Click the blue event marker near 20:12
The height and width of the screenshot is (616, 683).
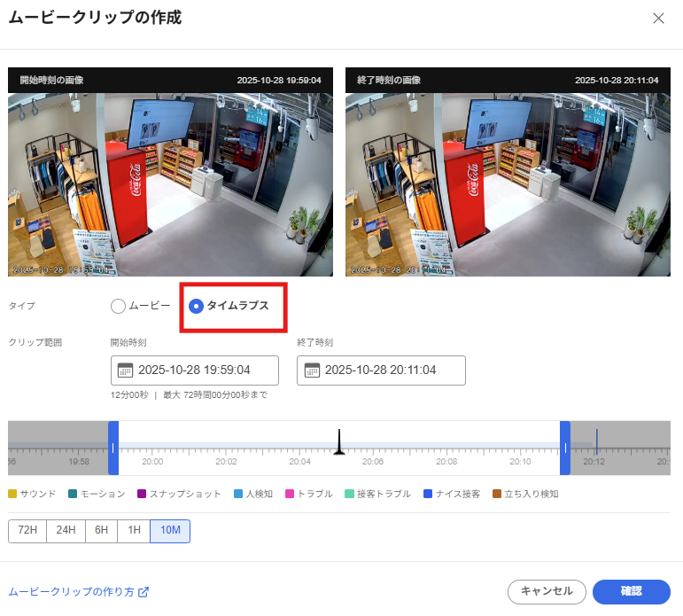point(597,441)
